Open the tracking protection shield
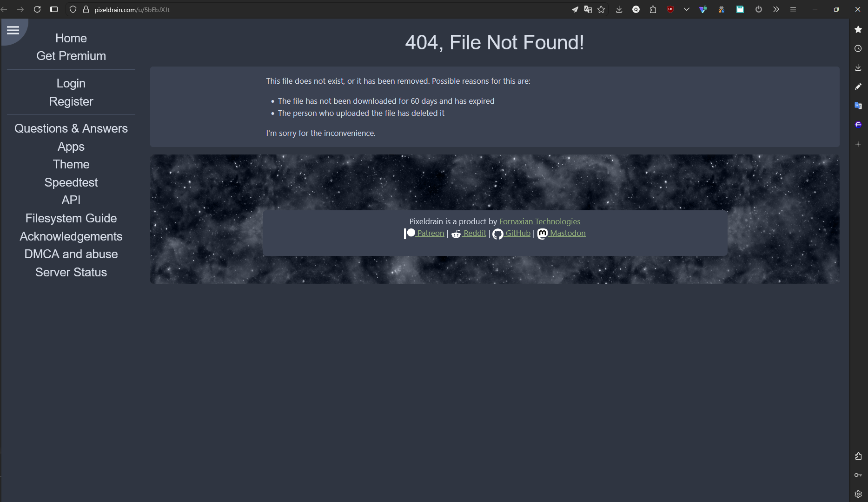The image size is (868, 502). (x=73, y=9)
